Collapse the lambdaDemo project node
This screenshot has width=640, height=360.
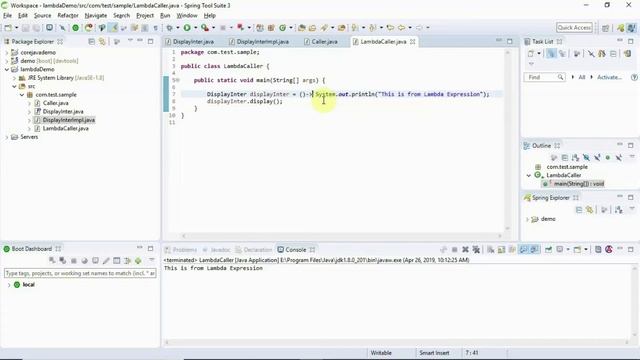point(7,69)
